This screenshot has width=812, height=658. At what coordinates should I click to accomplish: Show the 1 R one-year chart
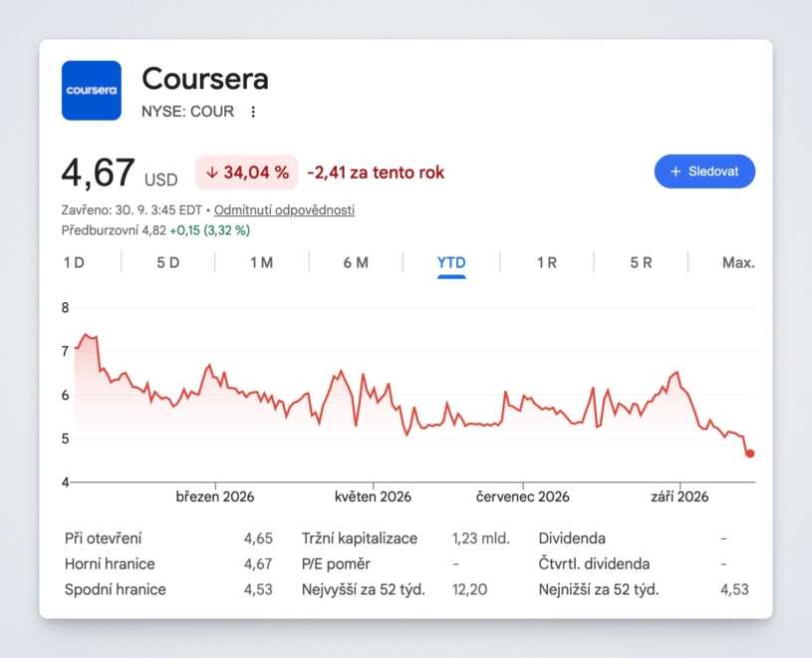coord(546,262)
